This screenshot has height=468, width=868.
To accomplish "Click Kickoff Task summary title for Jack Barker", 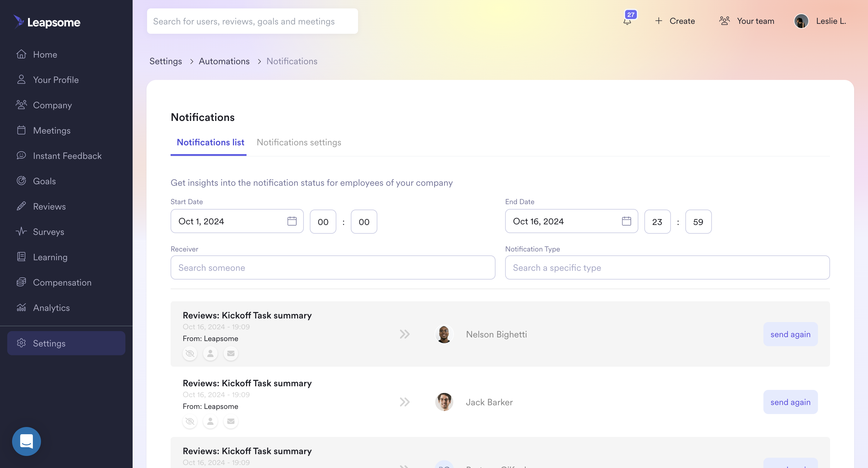I will tap(247, 383).
